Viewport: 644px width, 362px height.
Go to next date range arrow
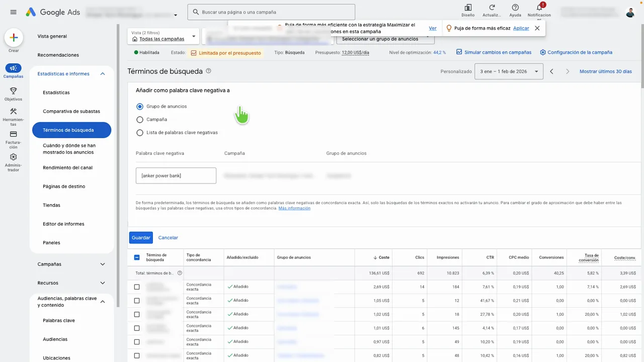coord(568,71)
